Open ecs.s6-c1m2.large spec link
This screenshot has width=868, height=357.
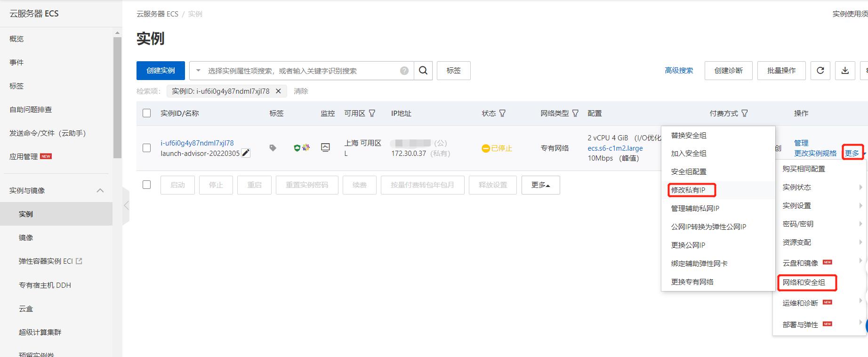click(x=615, y=148)
